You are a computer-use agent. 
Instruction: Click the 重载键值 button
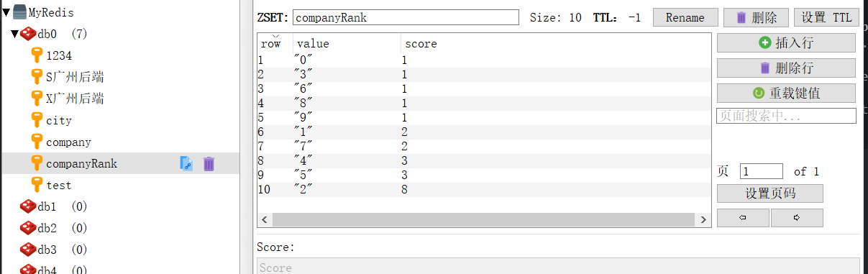tap(786, 93)
